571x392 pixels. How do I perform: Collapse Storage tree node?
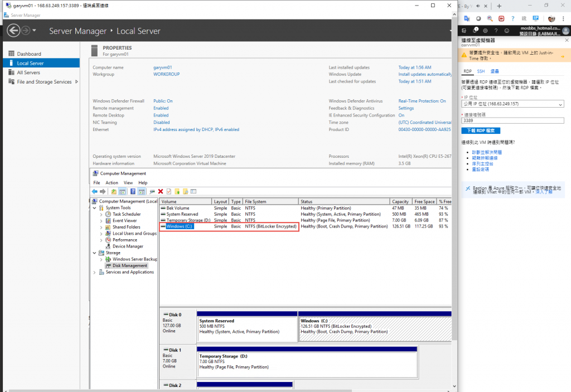pyautogui.click(x=95, y=253)
